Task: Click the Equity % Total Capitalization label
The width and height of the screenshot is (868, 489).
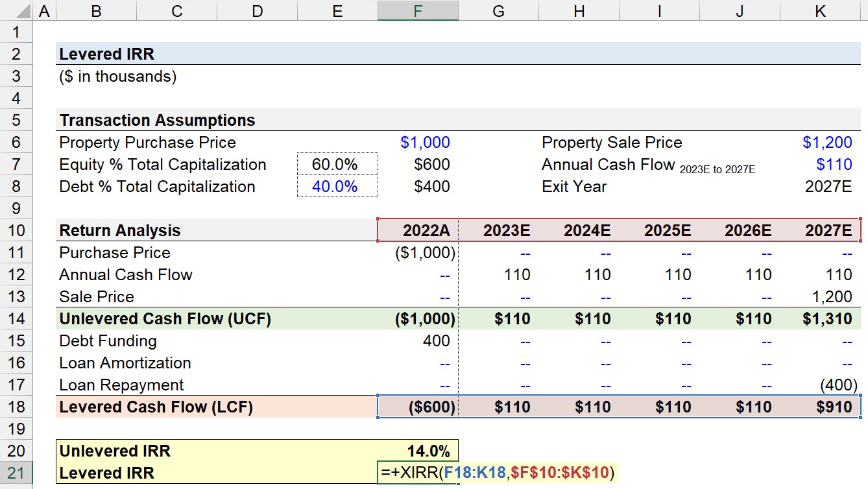Action: [163, 165]
